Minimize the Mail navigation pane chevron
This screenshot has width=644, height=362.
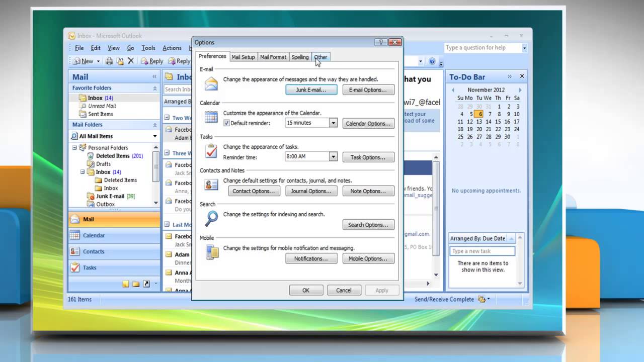154,77
